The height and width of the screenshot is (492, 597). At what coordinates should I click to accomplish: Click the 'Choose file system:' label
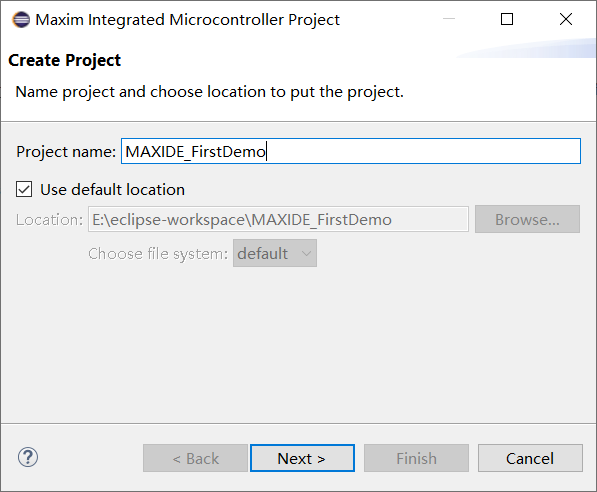(158, 254)
